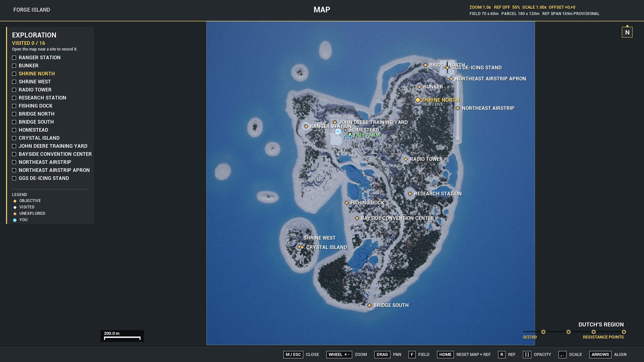Viewport: 644px width, 362px height.
Task: Select Crystal Island in exploration list
Action: (39, 138)
